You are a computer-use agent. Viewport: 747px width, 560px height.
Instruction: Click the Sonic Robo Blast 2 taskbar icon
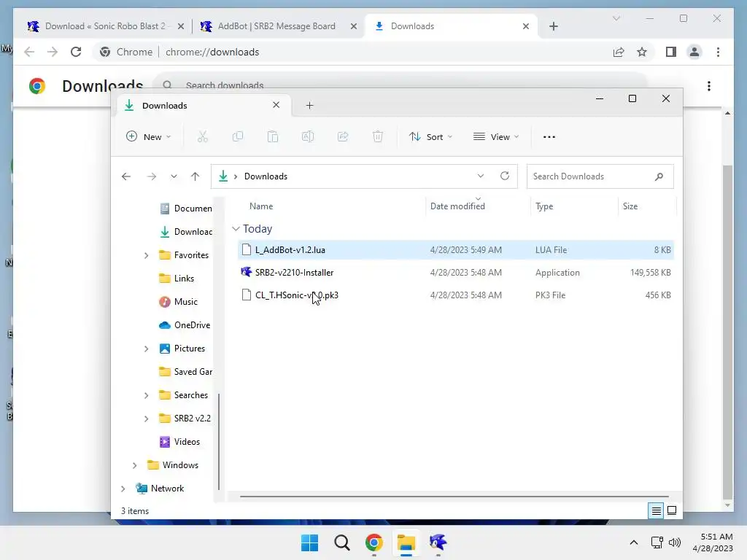pyautogui.click(x=438, y=542)
